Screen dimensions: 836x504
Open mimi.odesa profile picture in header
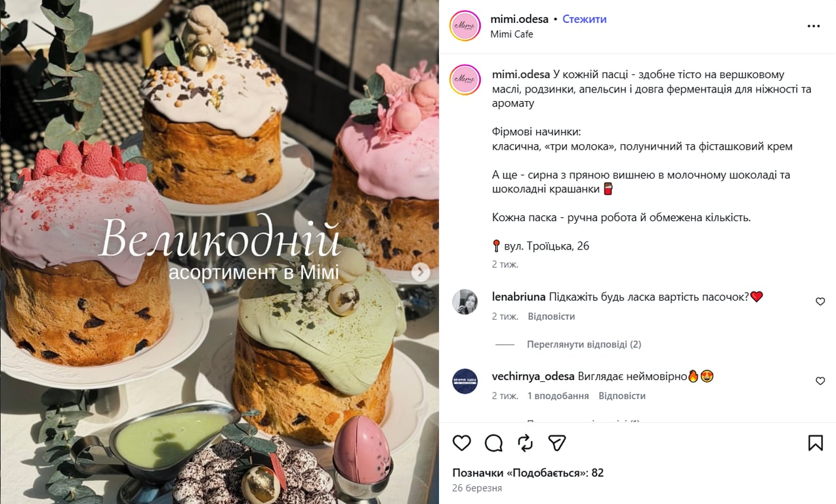465,26
